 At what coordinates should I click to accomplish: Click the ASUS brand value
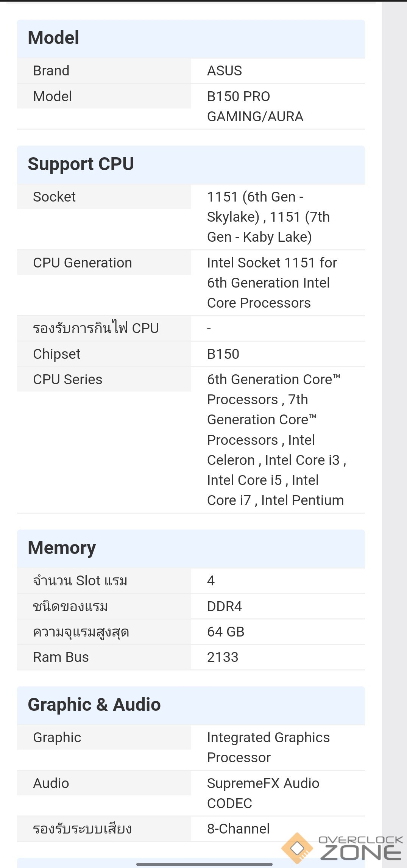(225, 71)
